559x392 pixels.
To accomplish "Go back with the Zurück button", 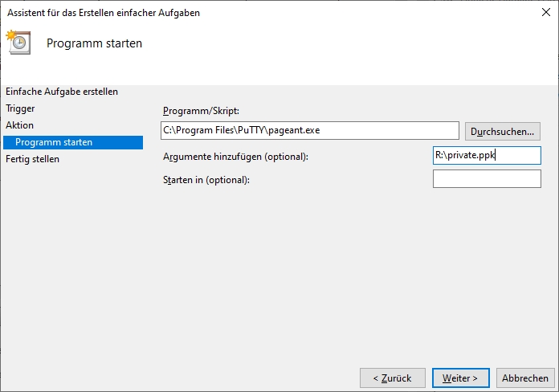I will pos(392,378).
